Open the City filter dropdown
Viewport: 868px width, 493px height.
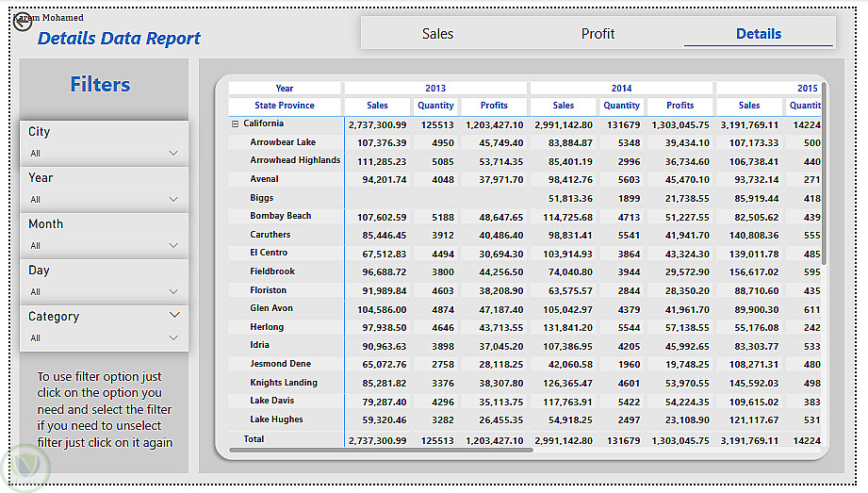tap(173, 153)
